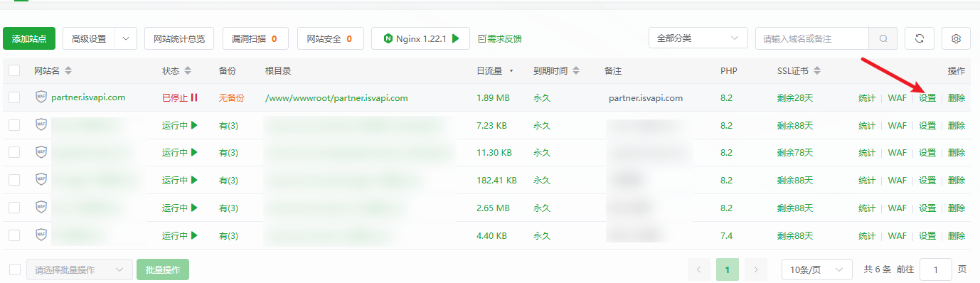Viewport: 980px width, 283px height.
Task: Click the magnifier search icon
Action: [x=883, y=38]
